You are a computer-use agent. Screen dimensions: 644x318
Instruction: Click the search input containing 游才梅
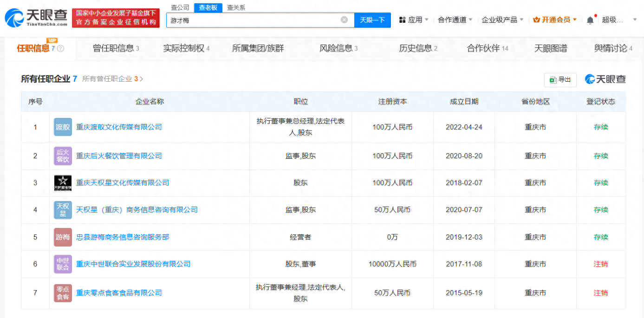[x=253, y=20]
